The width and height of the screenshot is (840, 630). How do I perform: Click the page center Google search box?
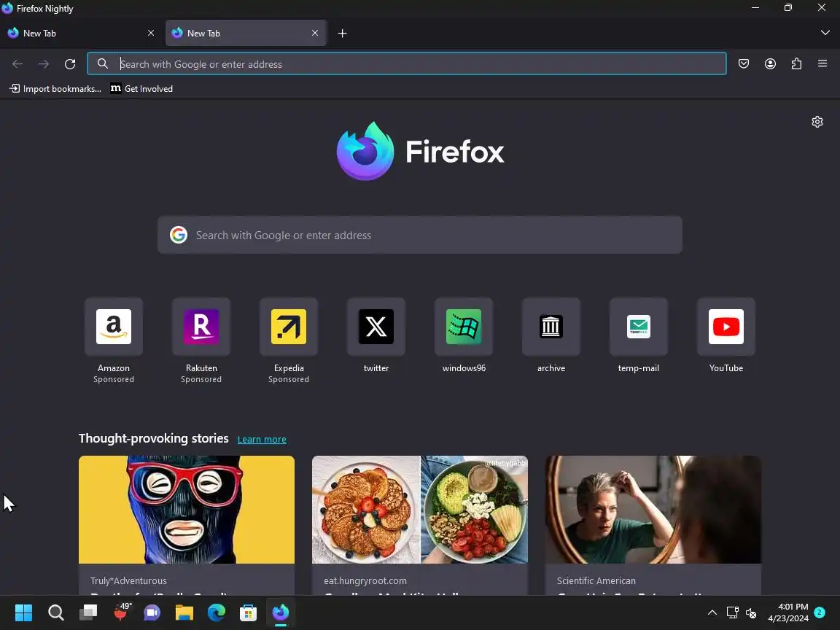[419, 236]
